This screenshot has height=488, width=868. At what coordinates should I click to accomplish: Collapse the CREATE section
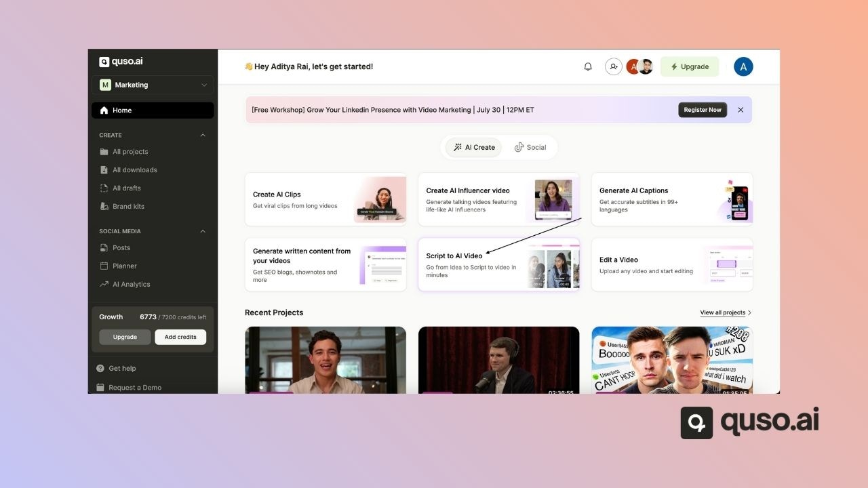203,135
